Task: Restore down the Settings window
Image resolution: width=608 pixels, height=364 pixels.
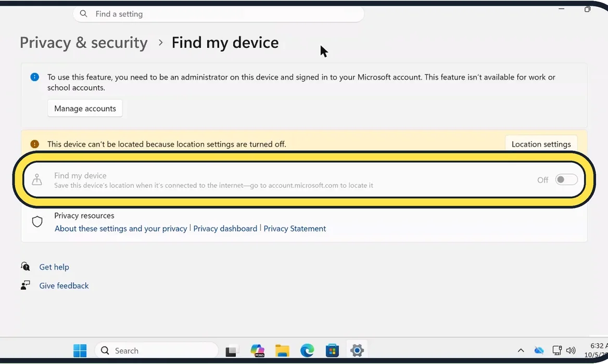Action: pyautogui.click(x=587, y=9)
